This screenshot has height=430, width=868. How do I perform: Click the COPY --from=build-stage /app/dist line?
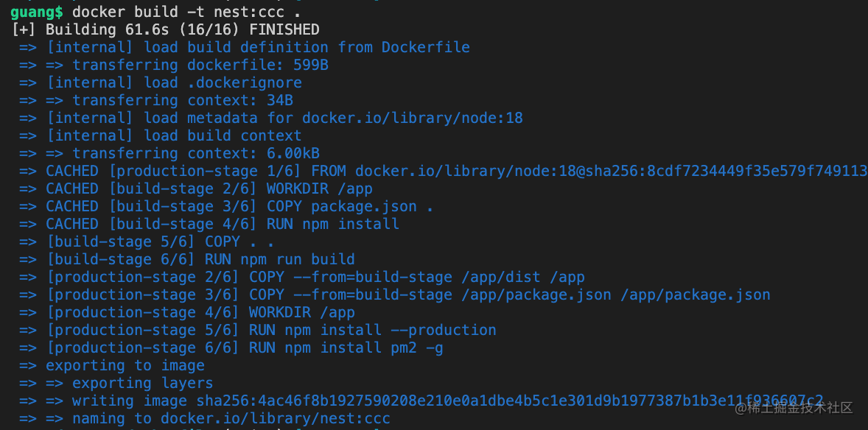click(301, 278)
